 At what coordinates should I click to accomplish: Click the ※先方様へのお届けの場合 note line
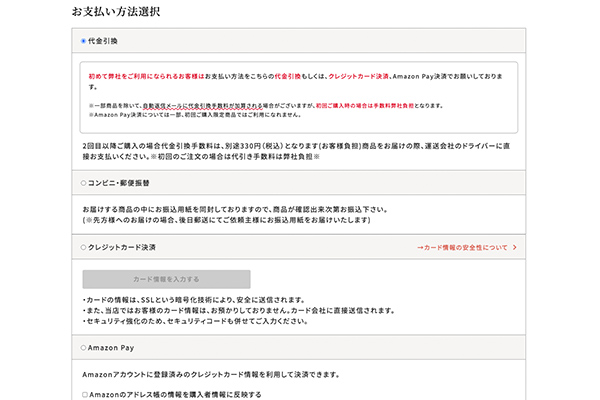click(x=230, y=219)
